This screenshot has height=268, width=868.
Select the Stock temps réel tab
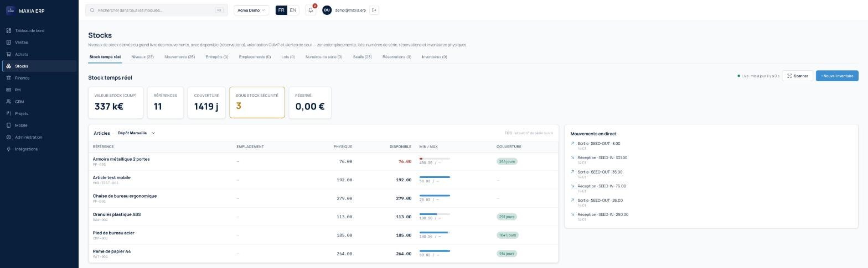pos(105,57)
